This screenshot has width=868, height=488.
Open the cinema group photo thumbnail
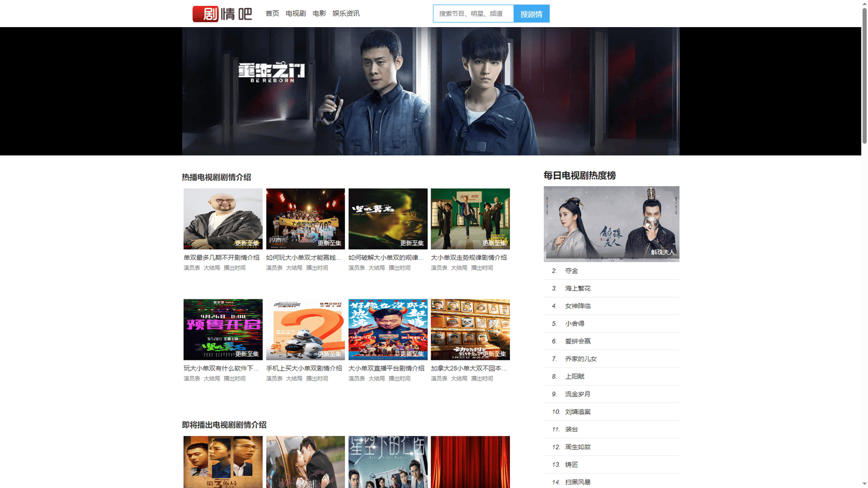(306, 219)
